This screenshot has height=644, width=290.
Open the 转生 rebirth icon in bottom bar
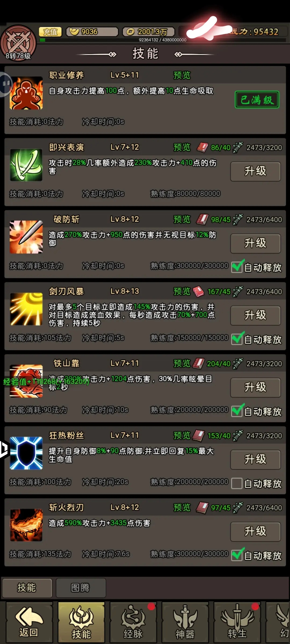tap(237, 622)
